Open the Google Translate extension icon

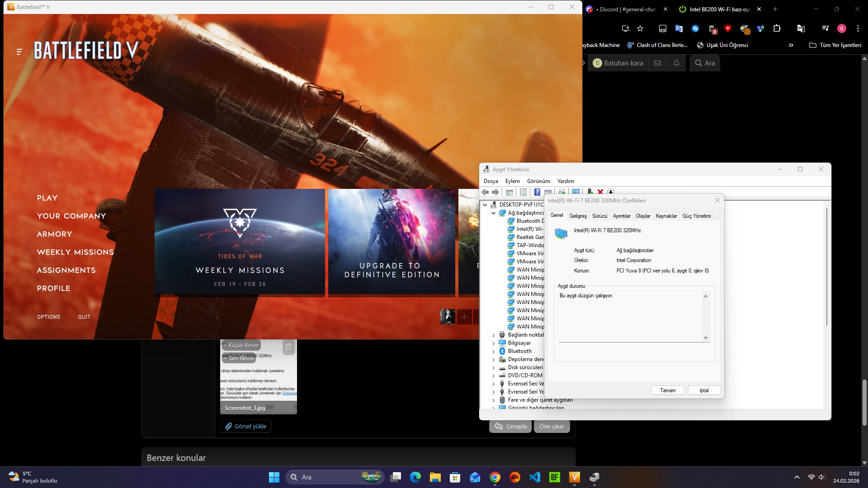point(679,28)
